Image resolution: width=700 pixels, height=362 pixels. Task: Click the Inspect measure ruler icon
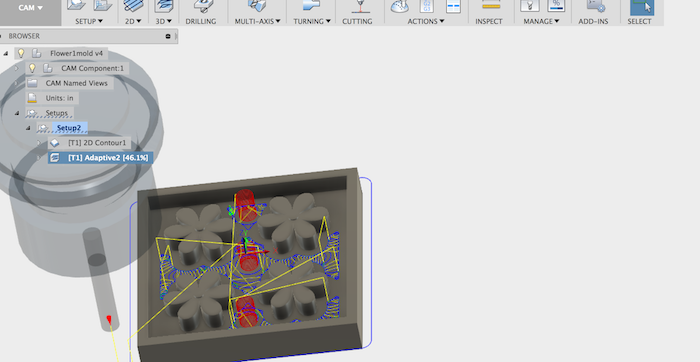pos(491,5)
